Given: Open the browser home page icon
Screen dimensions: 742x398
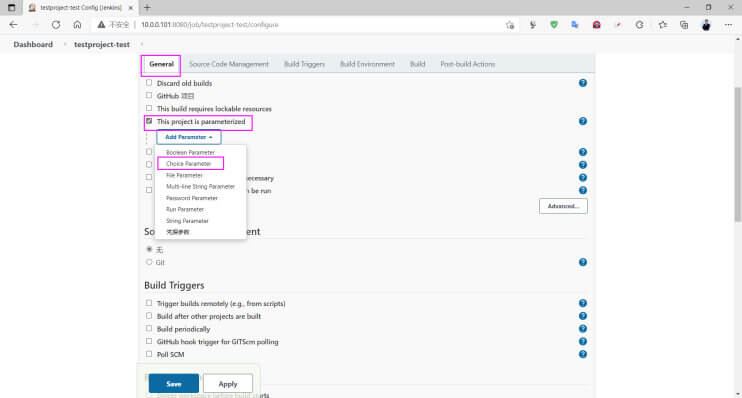Looking at the screenshot, I should pos(77,25).
